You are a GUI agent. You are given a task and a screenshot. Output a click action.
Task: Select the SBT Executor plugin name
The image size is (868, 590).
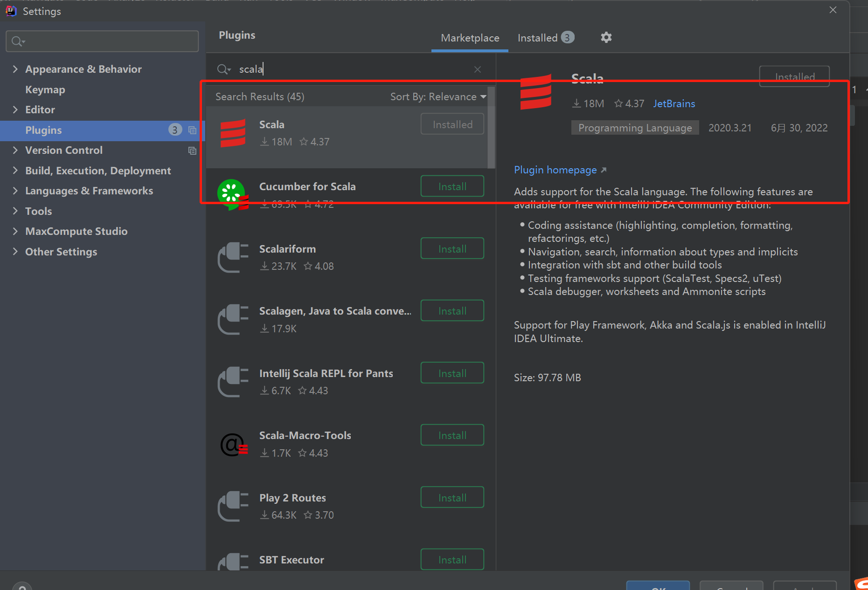click(292, 560)
